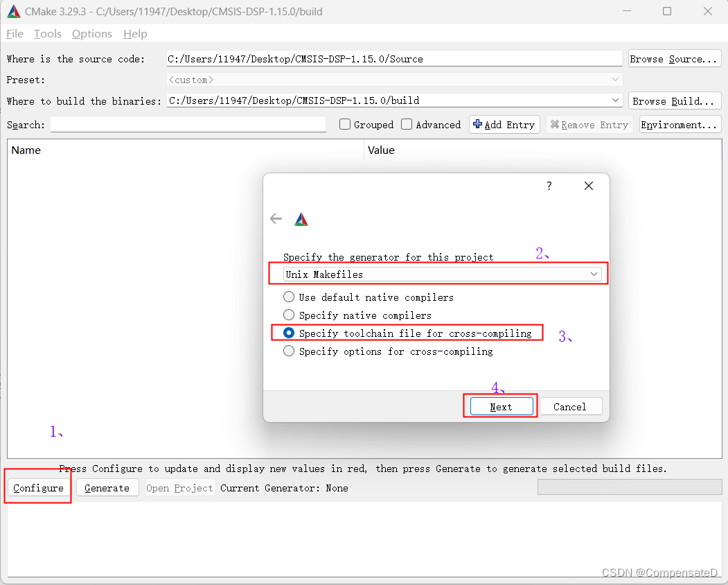Select Use default native compilers
Image resolution: width=728 pixels, height=585 pixels.
(x=289, y=297)
